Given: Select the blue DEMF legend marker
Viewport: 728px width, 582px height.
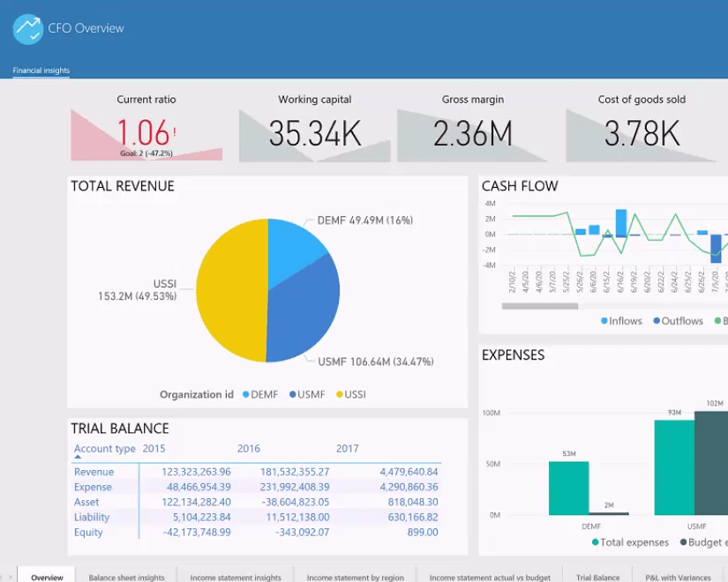Looking at the screenshot, I should point(245,394).
